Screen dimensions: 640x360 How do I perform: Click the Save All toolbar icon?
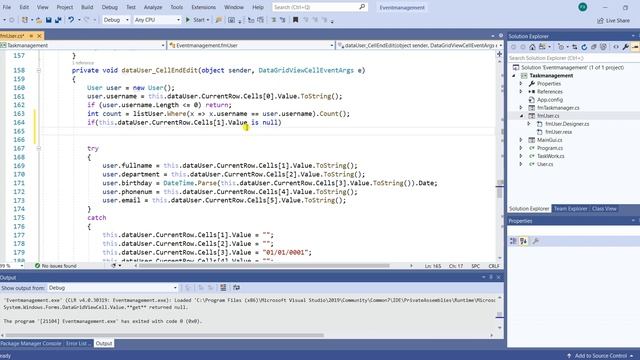click(x=58, y=20)
